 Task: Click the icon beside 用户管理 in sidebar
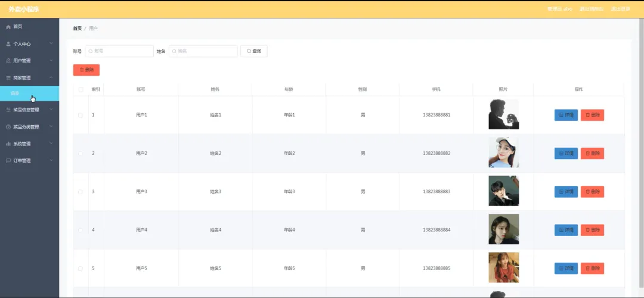point(8,61)
